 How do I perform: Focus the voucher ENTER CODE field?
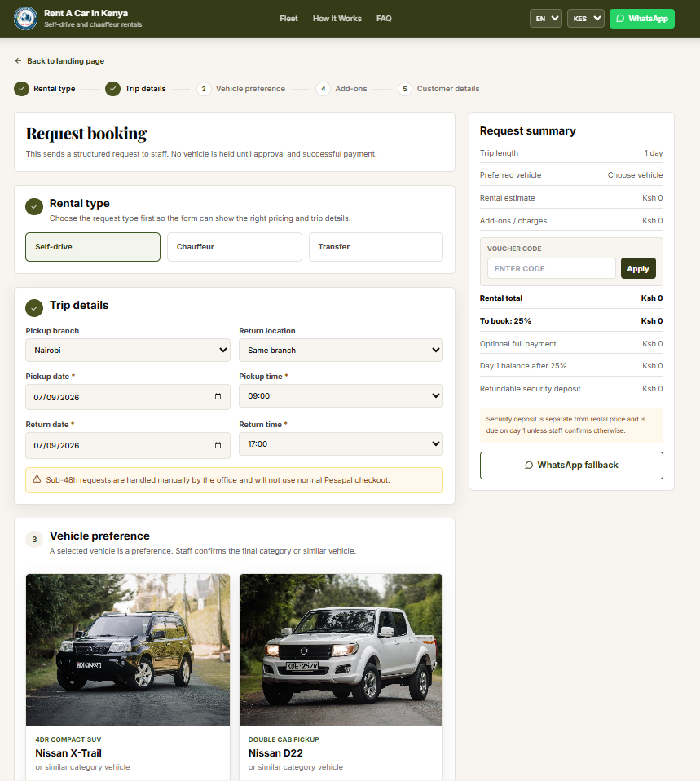[x=551, y=268]
